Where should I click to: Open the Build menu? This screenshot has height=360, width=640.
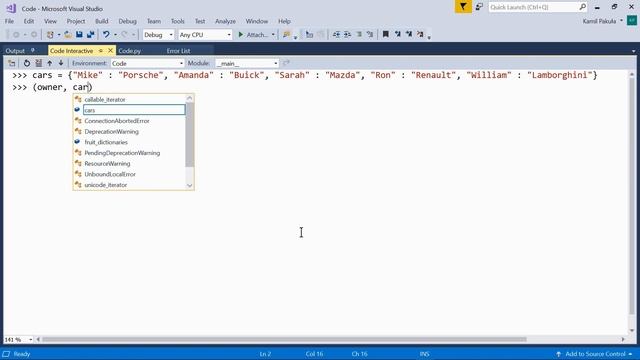point(102,21)
